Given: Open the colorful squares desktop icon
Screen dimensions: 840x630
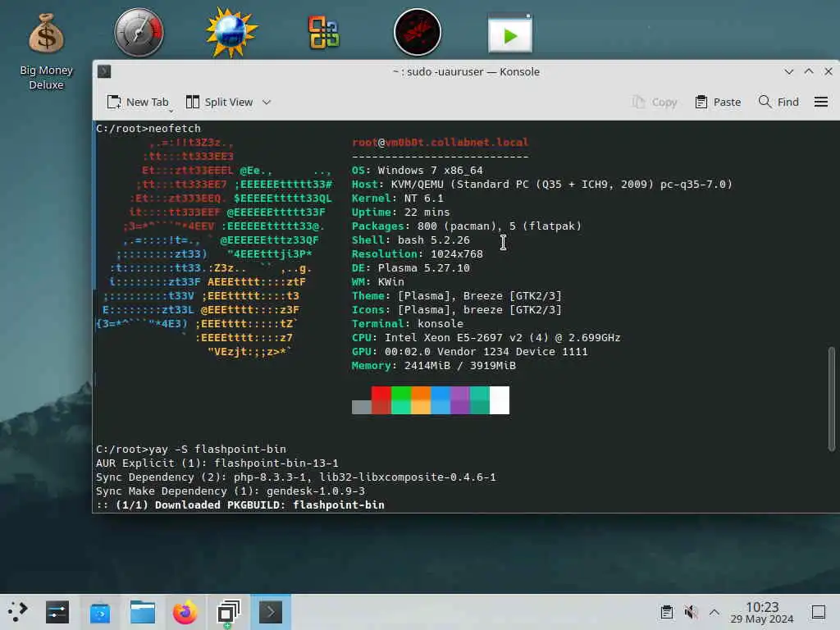Looking at the screenshot, I should (x=323, y=33).
